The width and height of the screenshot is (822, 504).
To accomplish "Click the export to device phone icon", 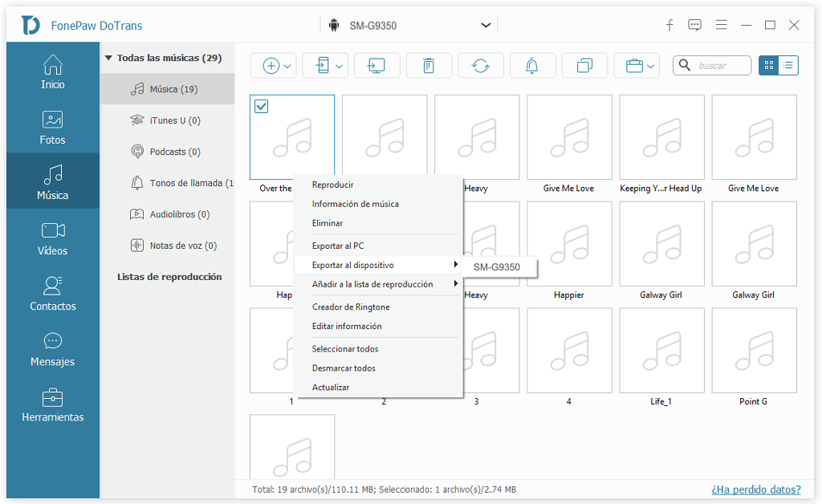I will [323, 66].
